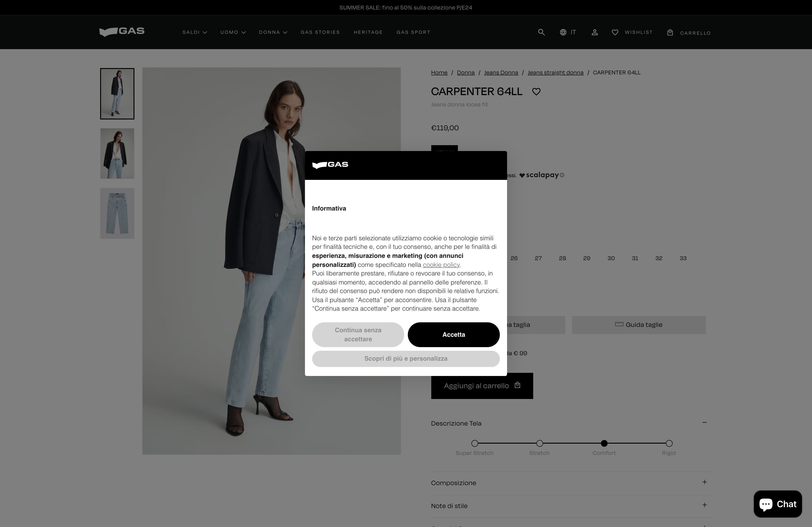The width and height of the screenshot is (812, 527).
Task: Open the Chat widget
Action: click(x=777, y=504)
